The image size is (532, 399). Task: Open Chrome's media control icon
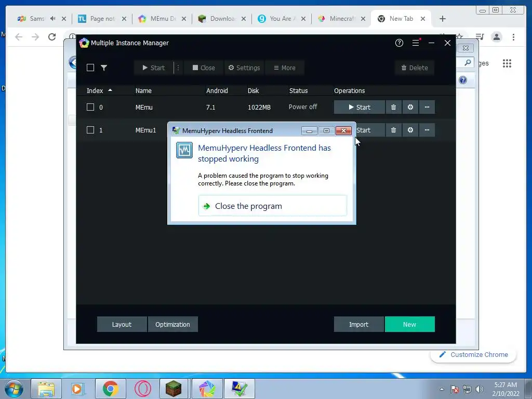point(480,37)
